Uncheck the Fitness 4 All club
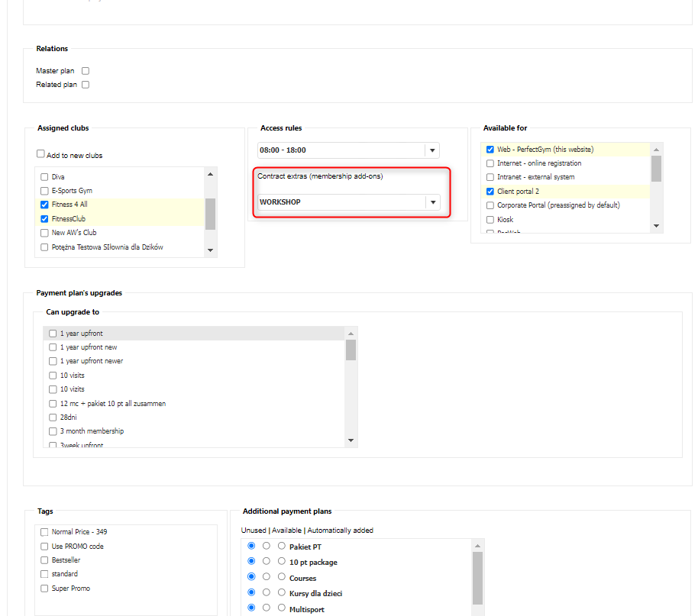Viewport: 698px width, 616px height. pos(44,205)
